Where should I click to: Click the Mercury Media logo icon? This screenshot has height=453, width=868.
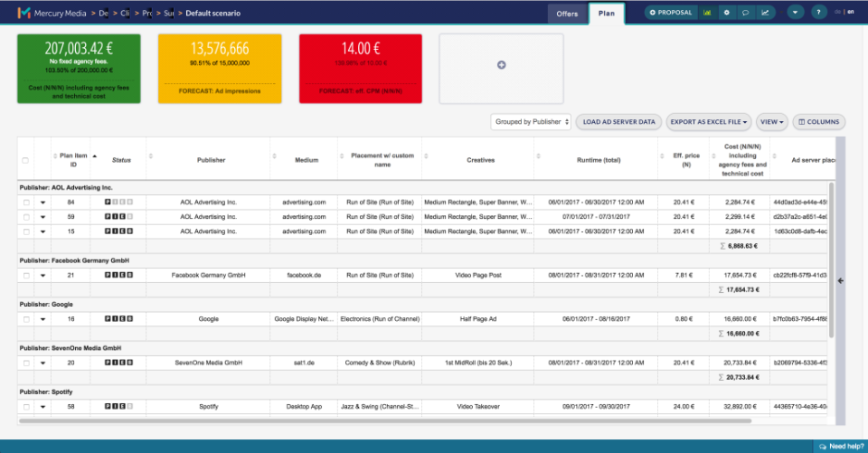[24, 13]
